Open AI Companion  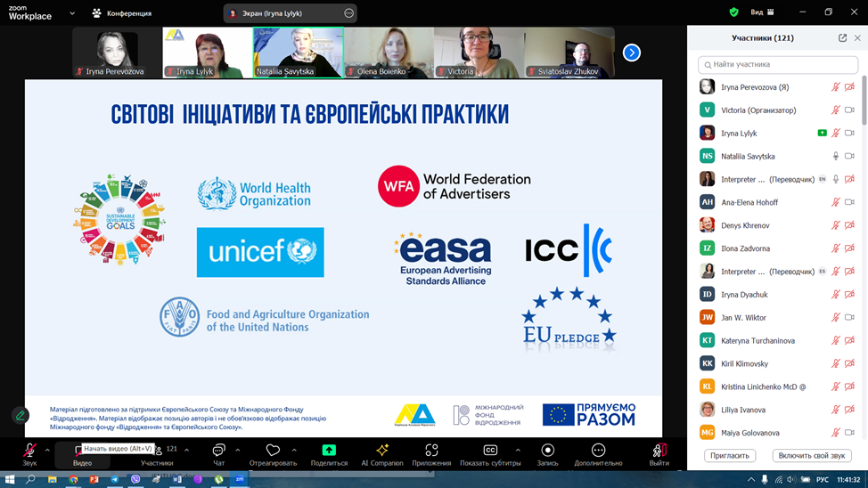coord(382,455)
